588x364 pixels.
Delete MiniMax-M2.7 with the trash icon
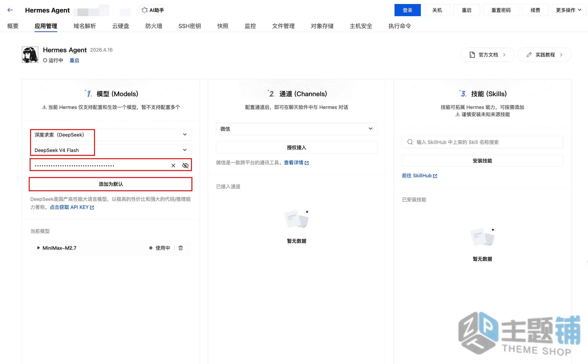(180, 248)
